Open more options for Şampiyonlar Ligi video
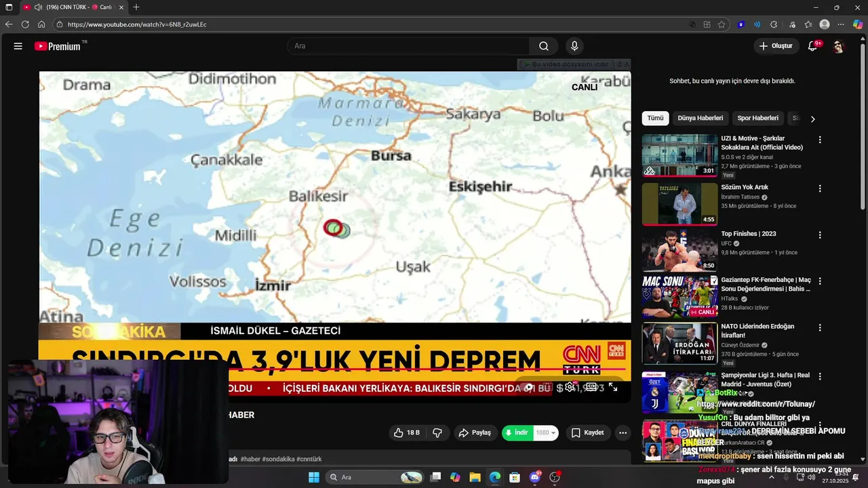Screen dimensions: 868x488 click(x=820, y=376)
